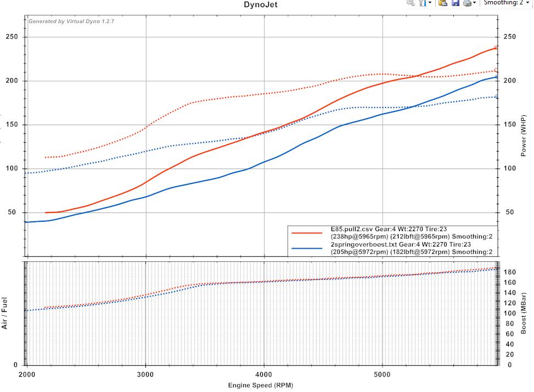Select the crosshair measurement tool
Screen dimensions: 534x392
(423, 3)
